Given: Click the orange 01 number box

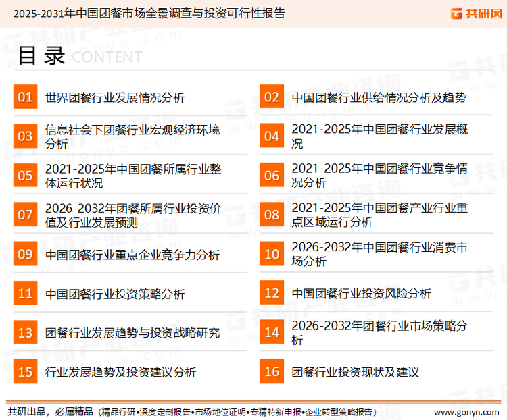Looking at the screenshot, I should (25, 97).
